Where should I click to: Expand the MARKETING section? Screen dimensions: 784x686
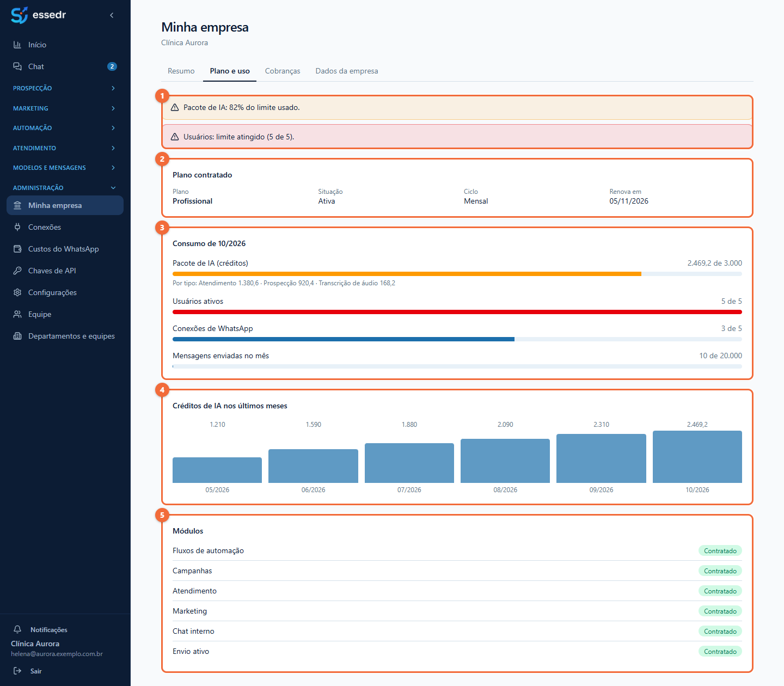pyautogui.click(x=65, y=108)
